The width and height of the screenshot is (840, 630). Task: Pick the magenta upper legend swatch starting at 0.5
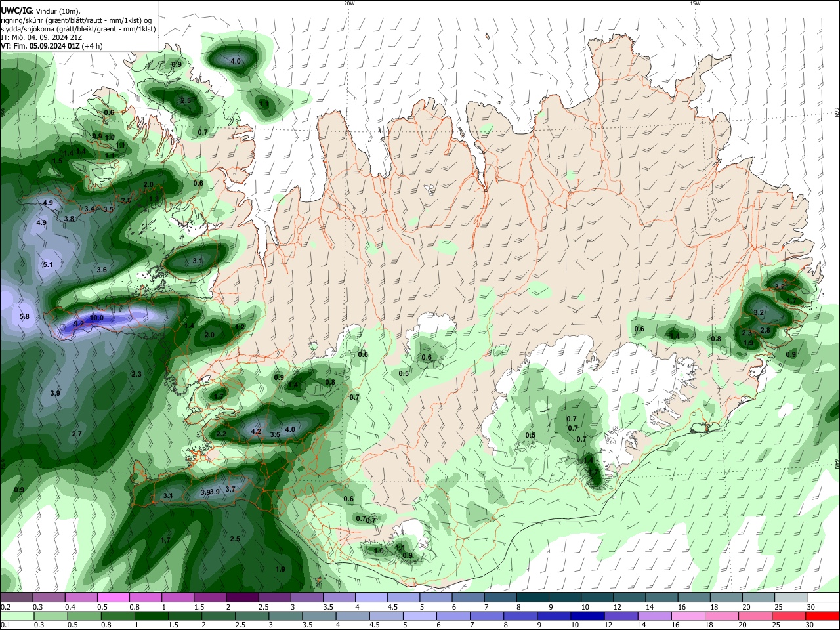click(x=113, y=598)
